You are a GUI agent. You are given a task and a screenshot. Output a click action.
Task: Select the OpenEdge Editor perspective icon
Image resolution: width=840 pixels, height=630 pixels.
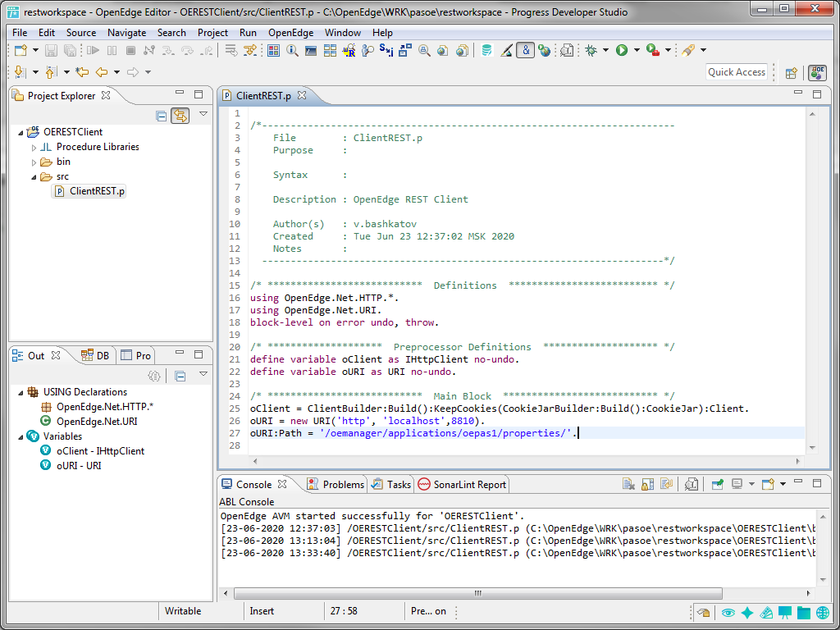818,73
